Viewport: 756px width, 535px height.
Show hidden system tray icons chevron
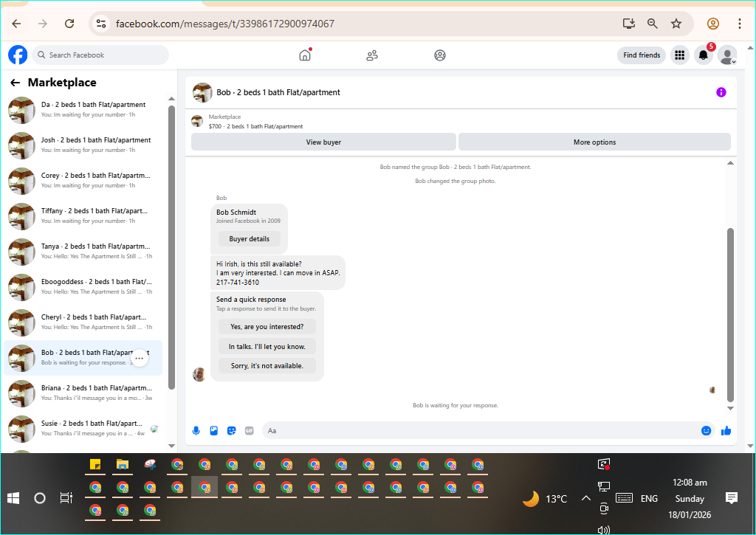[x=585, y=498]
